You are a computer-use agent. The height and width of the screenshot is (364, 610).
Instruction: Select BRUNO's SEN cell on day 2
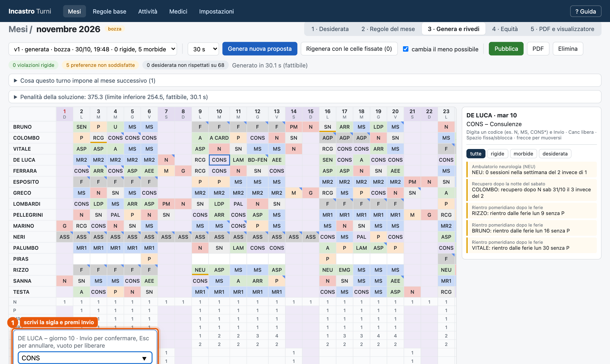pyautogui.click(x=81, y=127)
